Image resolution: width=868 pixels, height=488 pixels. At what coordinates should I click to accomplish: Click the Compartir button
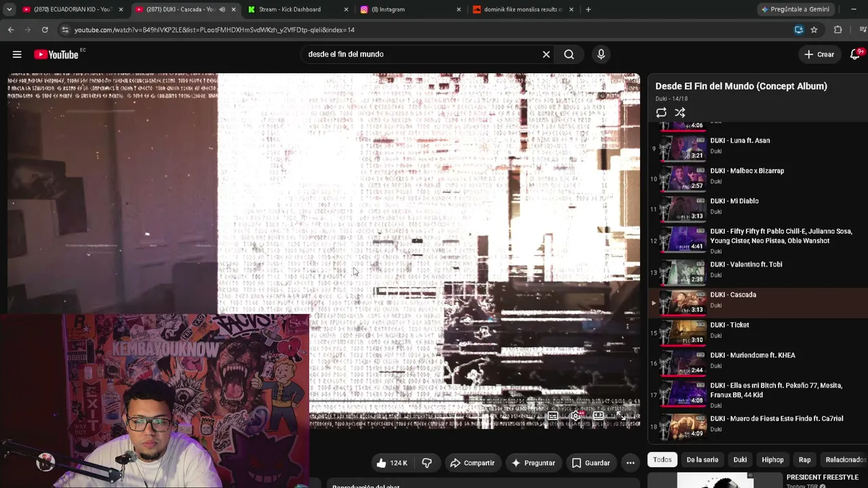point(472,463)
